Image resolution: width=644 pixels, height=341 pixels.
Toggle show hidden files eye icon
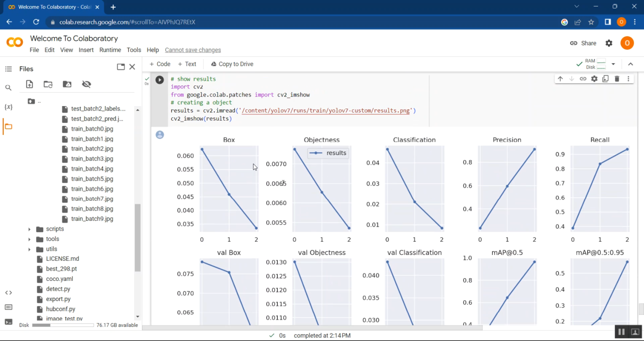[x=86, y=84]
